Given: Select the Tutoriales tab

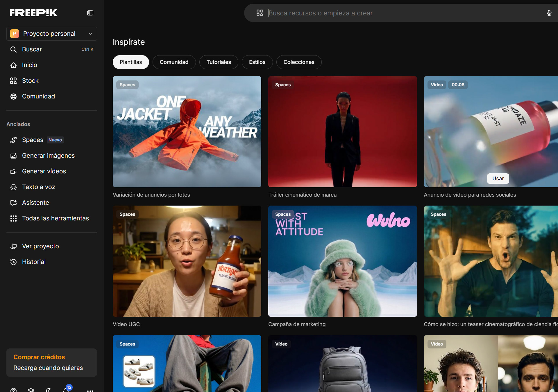Looking at the screenshot, I should click(219, 62).
